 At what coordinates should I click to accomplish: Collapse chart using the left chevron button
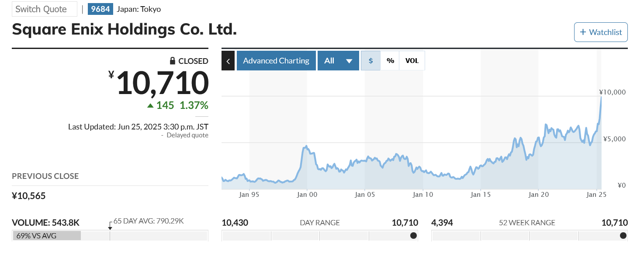(x=228, y=61)
